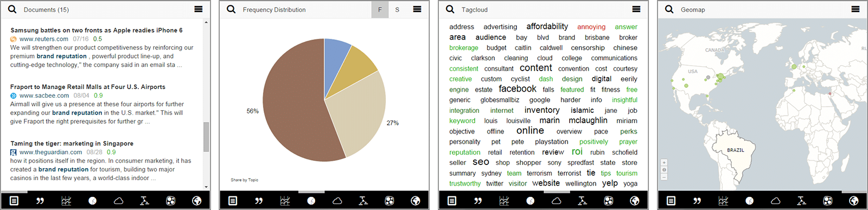Open article 'Taming the tiger: marketing in Singapore'

[72, 144]
